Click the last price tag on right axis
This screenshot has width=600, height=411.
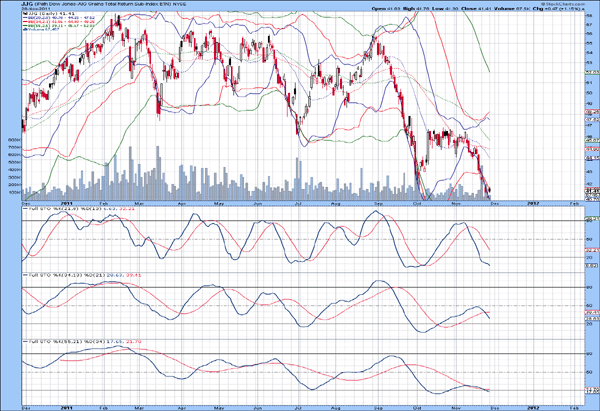coord(590,189)
